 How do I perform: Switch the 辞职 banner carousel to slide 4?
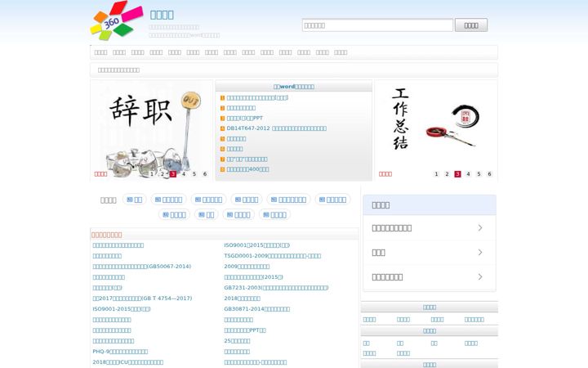coord(184,174)
